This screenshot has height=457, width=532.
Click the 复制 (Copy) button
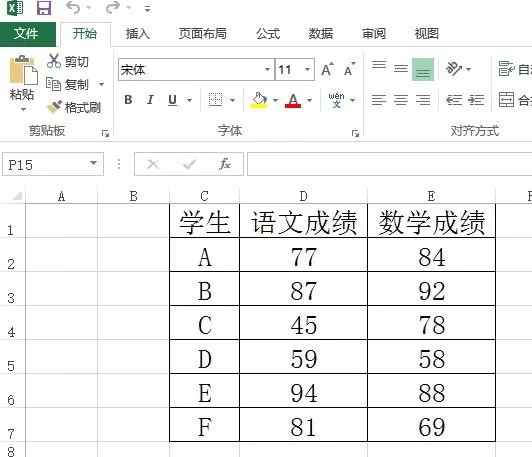(x=68, y=84)
